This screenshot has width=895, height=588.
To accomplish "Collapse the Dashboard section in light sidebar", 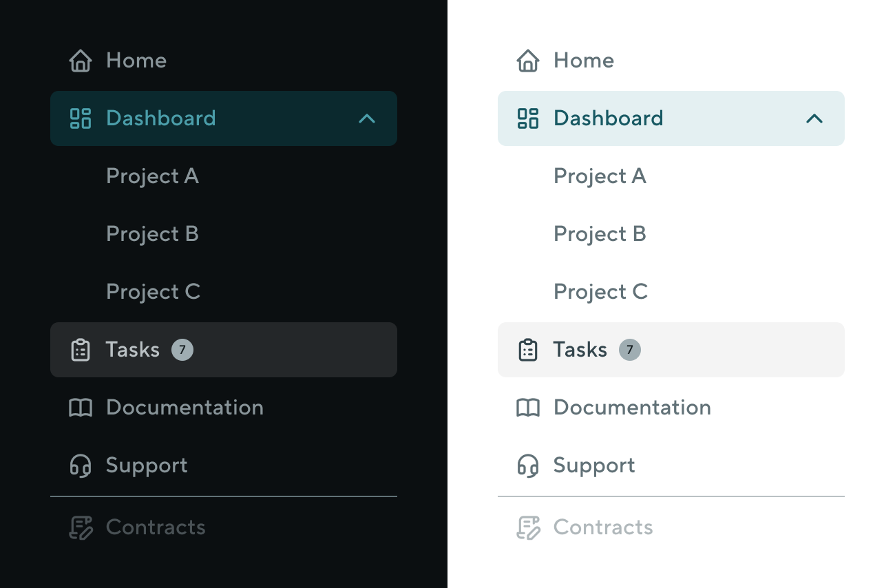I will tap(814, 118).
